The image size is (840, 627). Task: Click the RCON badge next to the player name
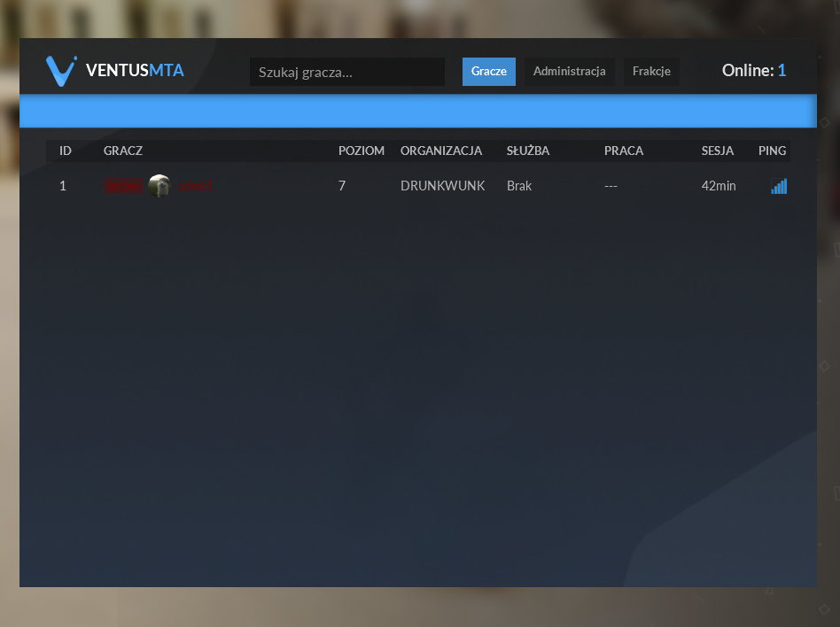124,186
